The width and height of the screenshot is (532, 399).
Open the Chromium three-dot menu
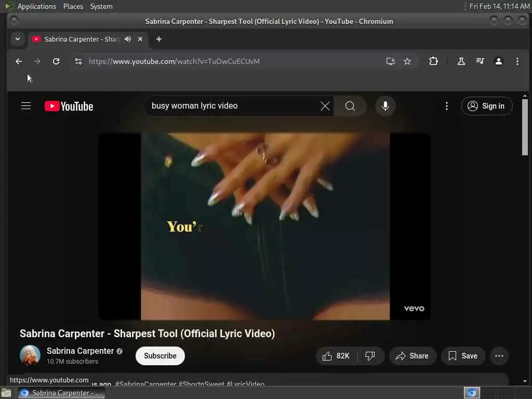click(x=517, y=61)
